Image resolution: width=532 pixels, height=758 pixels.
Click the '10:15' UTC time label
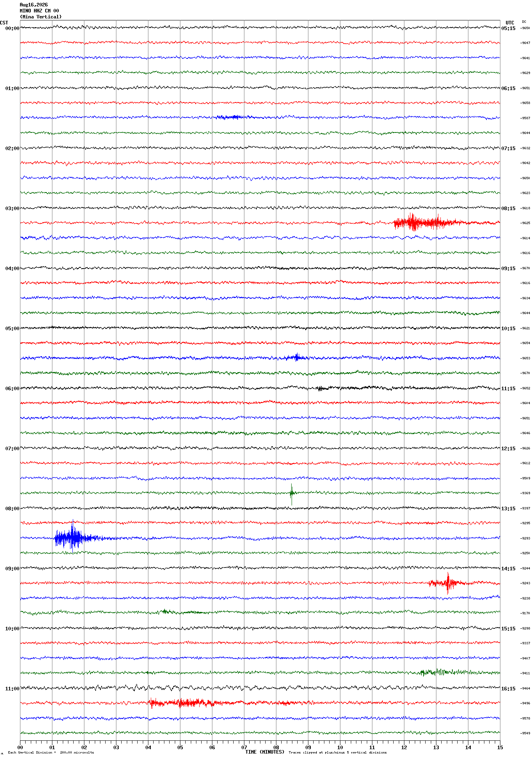(x=508, y=329)
